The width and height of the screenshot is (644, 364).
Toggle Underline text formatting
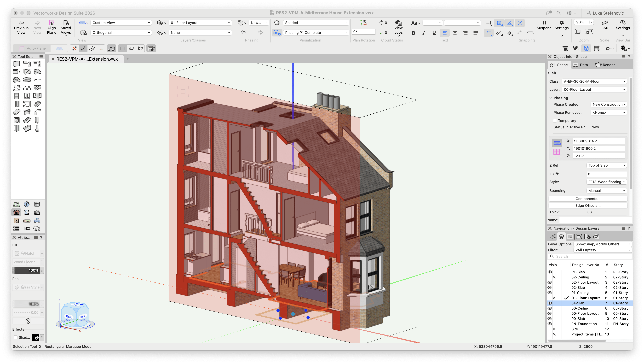coord(434,33)
